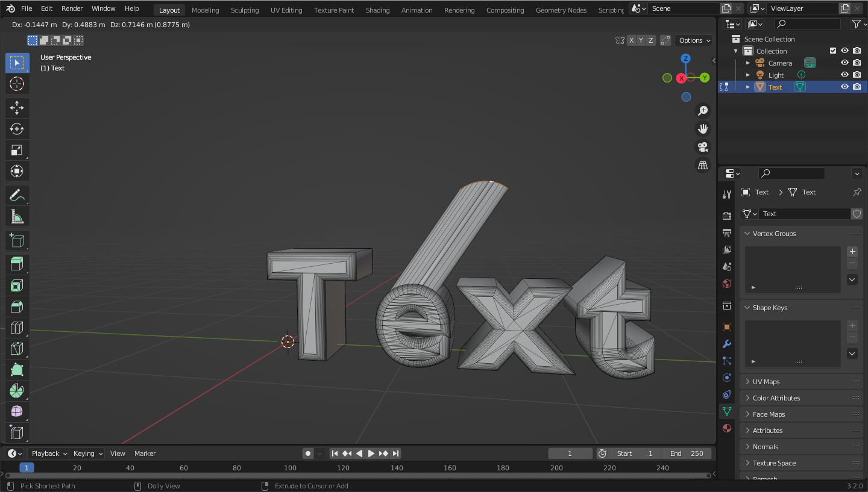Viewport: 868px width, 492px height.
Task: Select the Select Box tool
Action: (x=17, y=63)
